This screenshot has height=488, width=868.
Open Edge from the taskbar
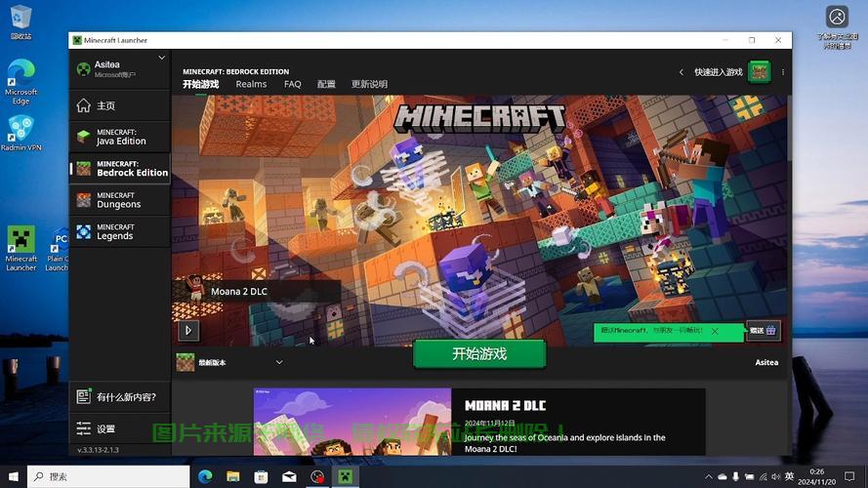pos(205,476)
